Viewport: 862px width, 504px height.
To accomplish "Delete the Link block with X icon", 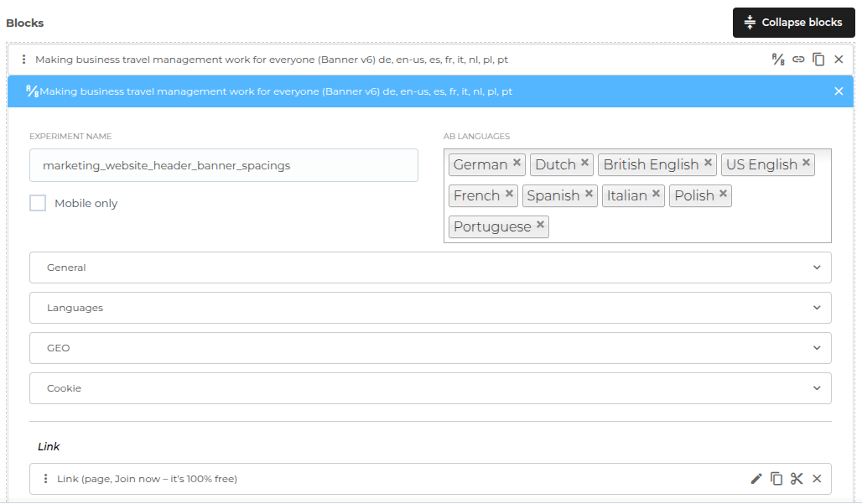I will point(817,479).
